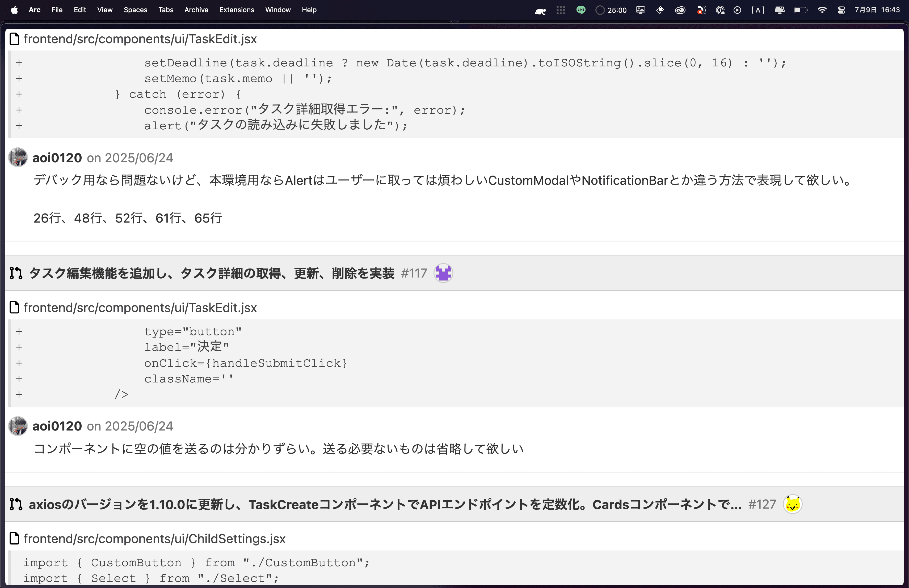Screen dimensions: 909x588
Task: Click the crawling figure menu bar icon
Action: point(540,11)
